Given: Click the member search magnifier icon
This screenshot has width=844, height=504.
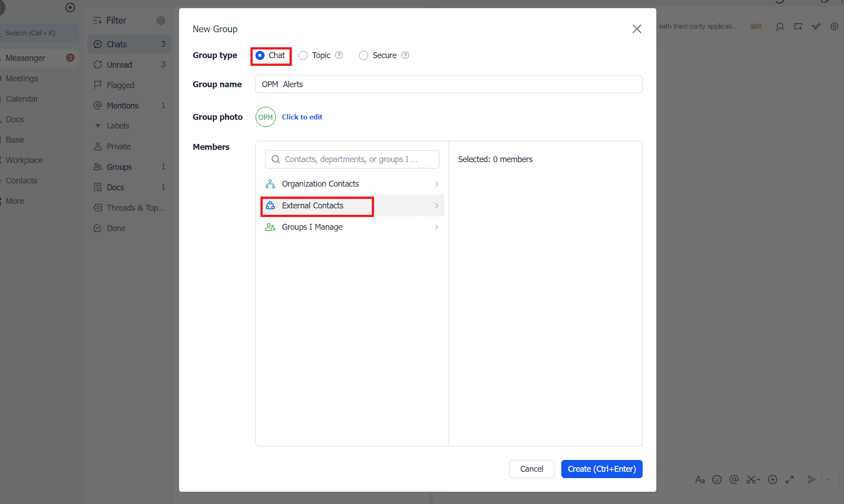Looking at the screenshot, I should 275,159.
